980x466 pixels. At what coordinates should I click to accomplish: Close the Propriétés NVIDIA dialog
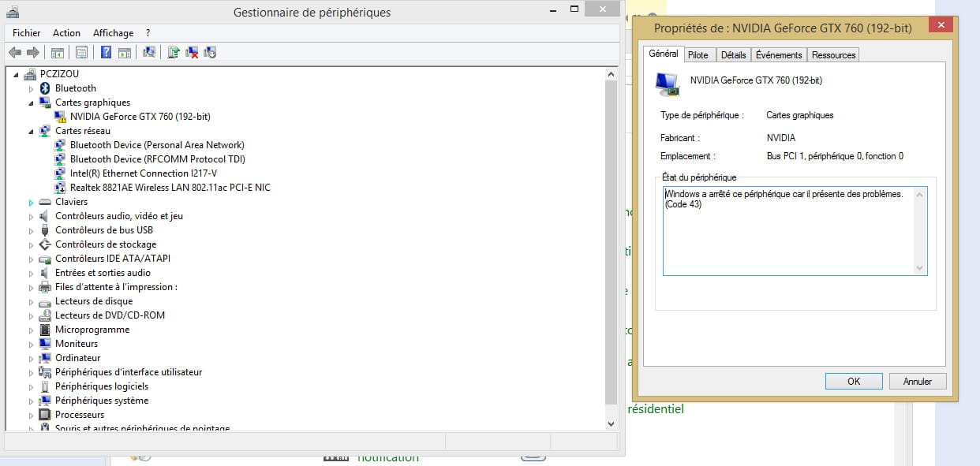941,25
